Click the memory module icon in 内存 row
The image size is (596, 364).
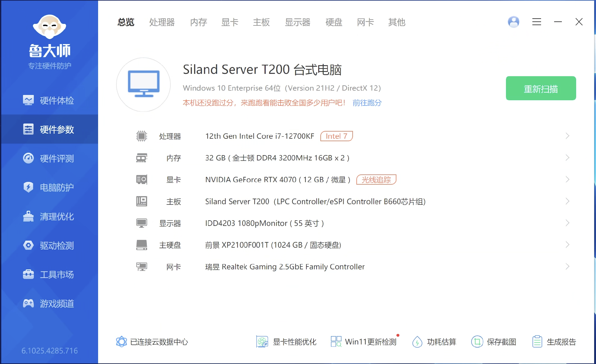(142, 158)
